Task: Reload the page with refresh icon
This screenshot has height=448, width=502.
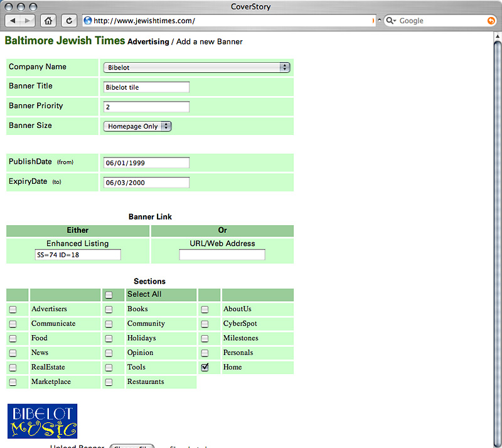Action: (69, 21)
